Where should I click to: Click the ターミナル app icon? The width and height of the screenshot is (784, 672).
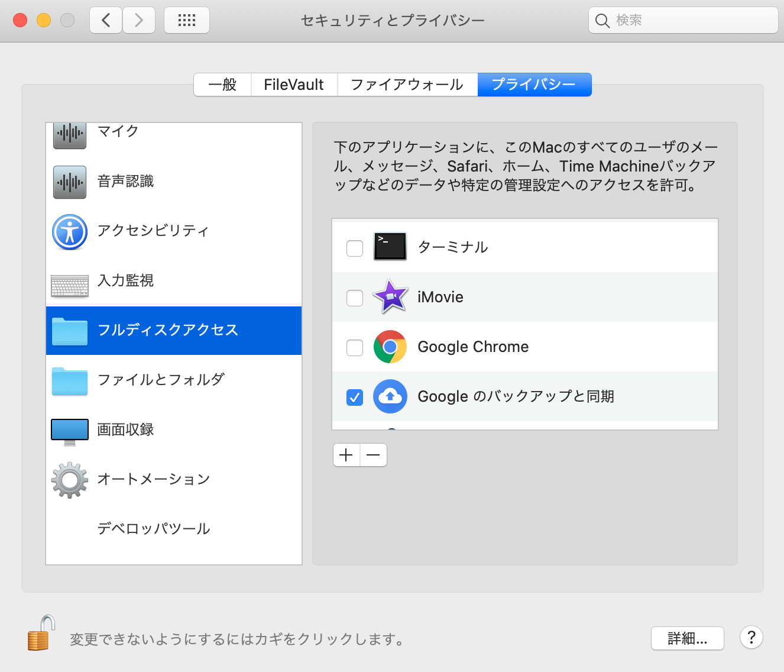pyautogui.click(x=390, y=247)
